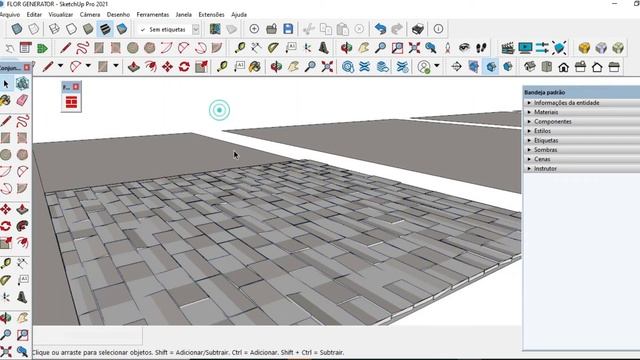Open the Ferramentas menu
The width and height of the screenshot is (640, 360).
(153, 14)
